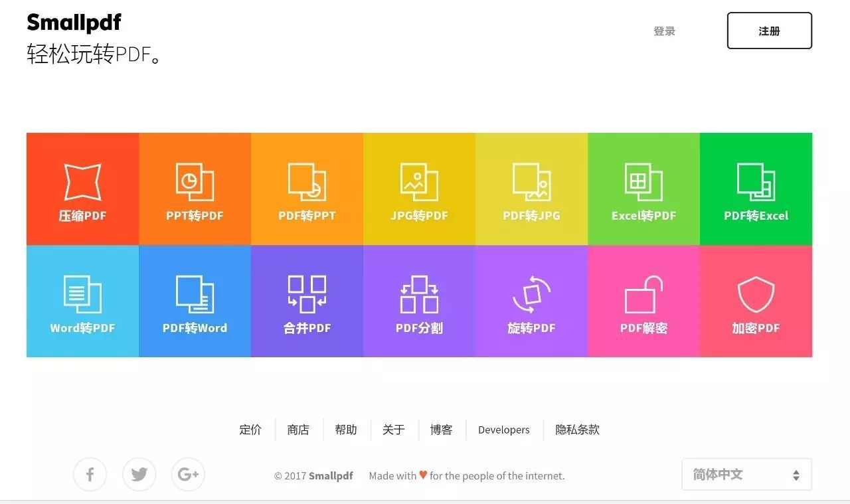The image size is (850, 504).
Task: Open the 隐私条款 privacy terms link
Action: click(577, 430)
